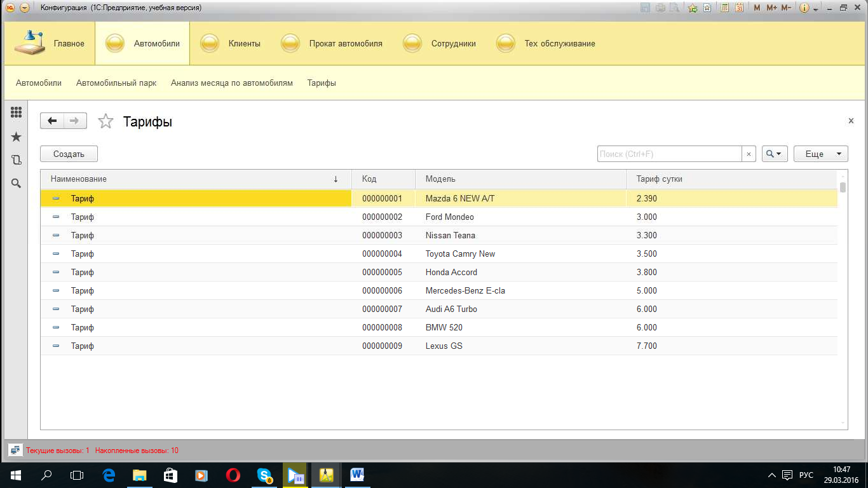The height and width of the screenshot is (488, 868).
Task: Go forward with the right arrow button
Action: [75, 121]
